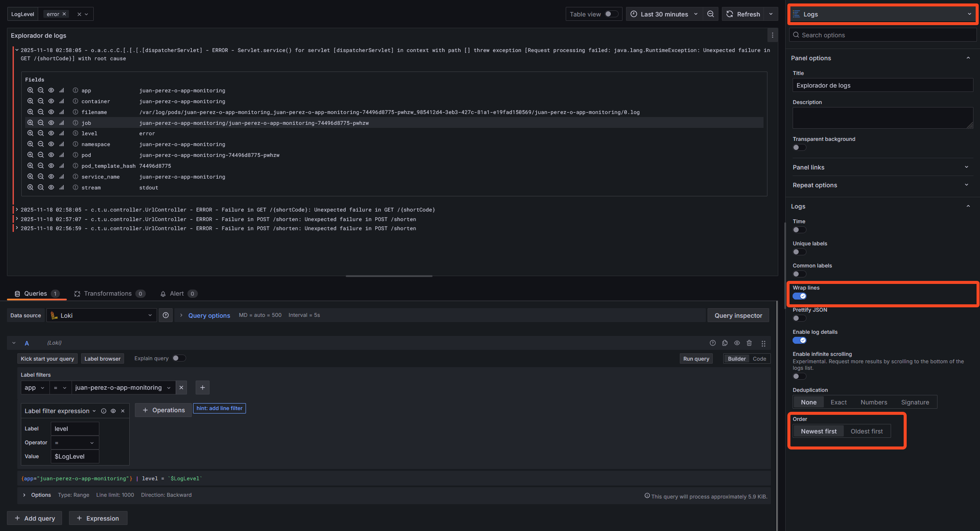Toggle visibility of query A

(737, 343)
